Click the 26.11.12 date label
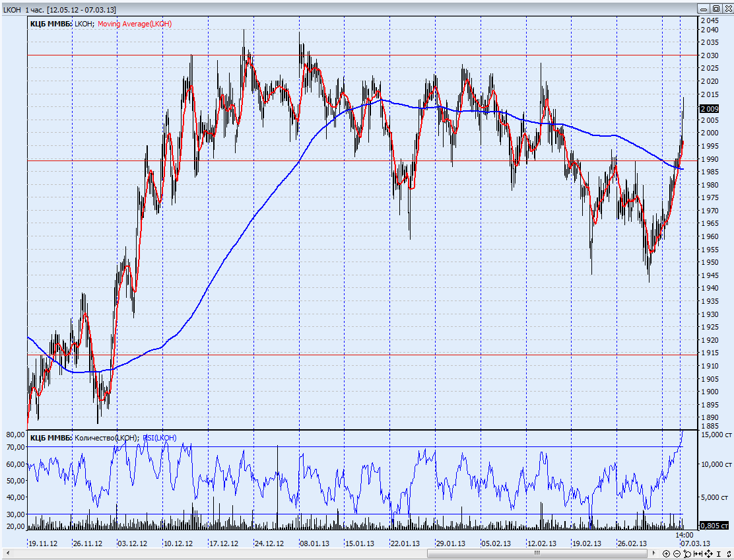This screenshot has width=734, height=560. [88, 543]
